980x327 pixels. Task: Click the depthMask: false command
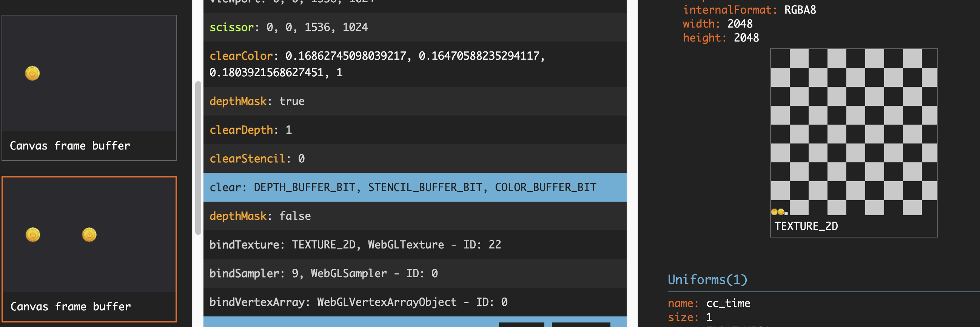[x=414, y=216]
